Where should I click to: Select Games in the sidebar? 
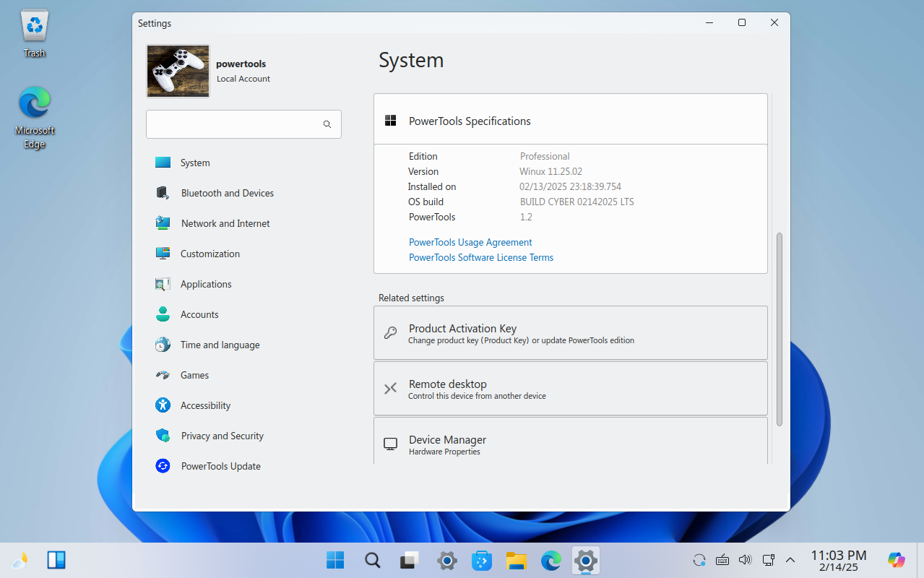[243, 375]
